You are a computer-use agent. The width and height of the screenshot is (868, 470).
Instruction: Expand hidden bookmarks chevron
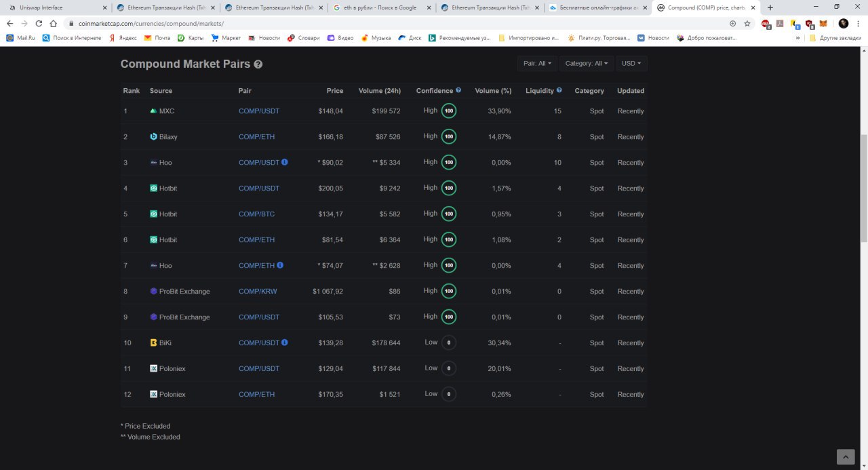click(x=797, y=38)
